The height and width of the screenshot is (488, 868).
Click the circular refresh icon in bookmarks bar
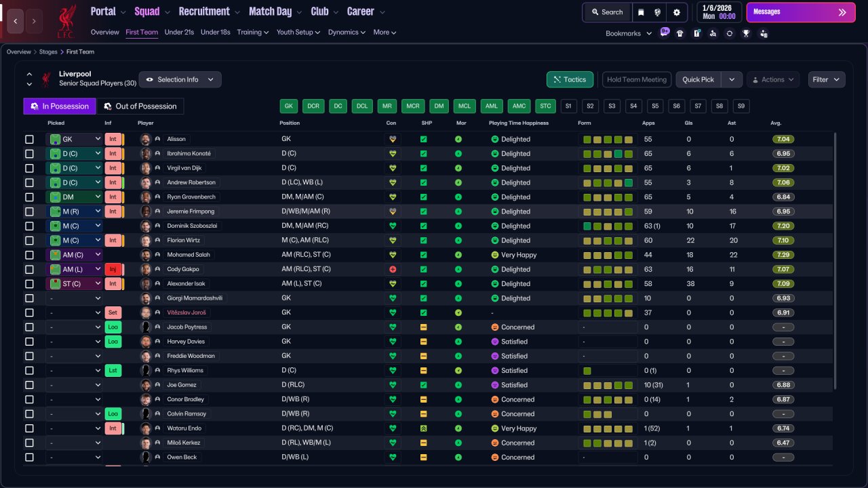pyautogui.click(x=730, y=33)
